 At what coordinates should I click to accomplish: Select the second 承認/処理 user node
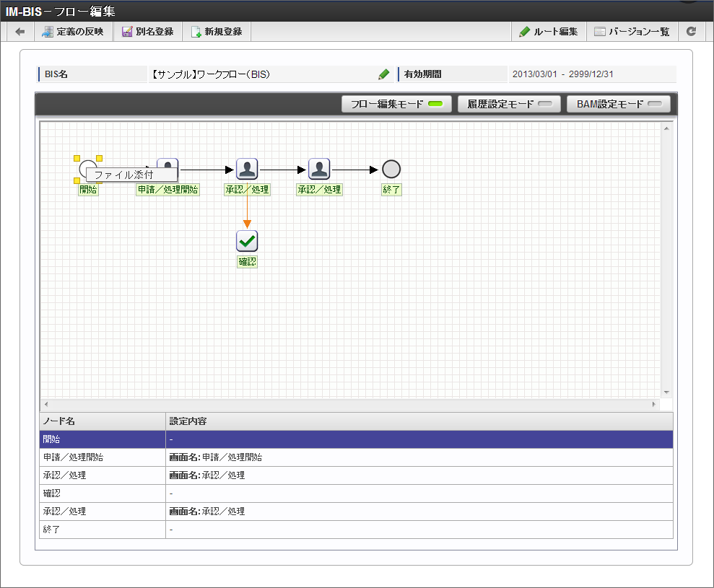tap(319, 170)
